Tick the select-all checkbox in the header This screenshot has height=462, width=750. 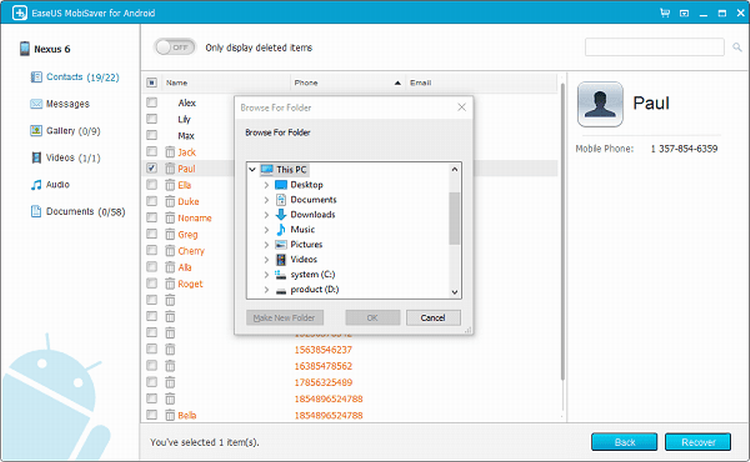pyautogui.click(x=152, y=83)
